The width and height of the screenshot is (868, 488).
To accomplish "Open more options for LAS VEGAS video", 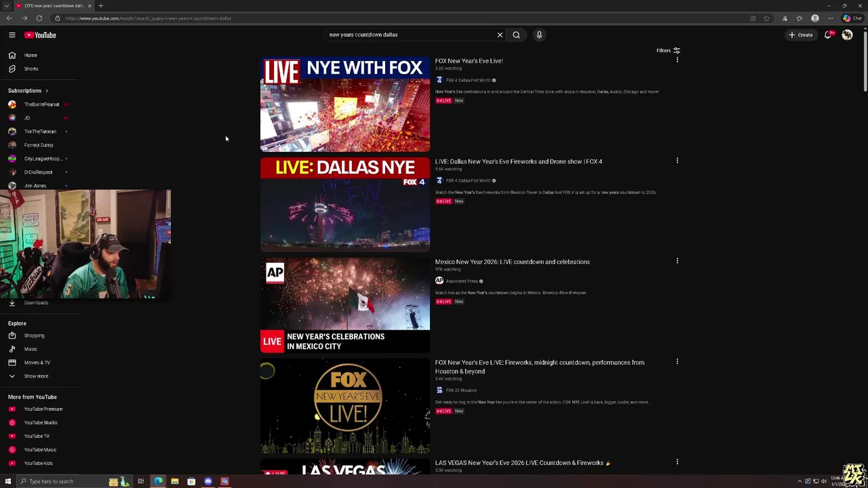I will [677, 462].
